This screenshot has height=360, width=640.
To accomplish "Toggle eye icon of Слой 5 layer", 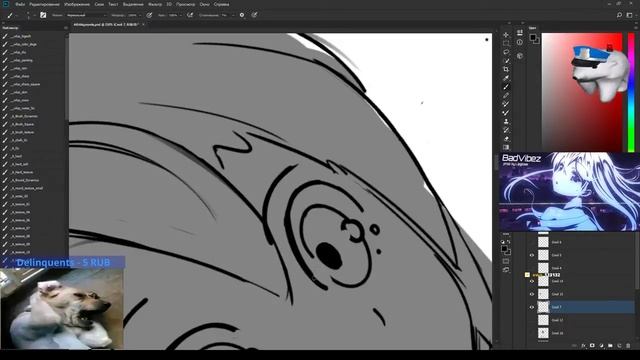I will 531,255.
